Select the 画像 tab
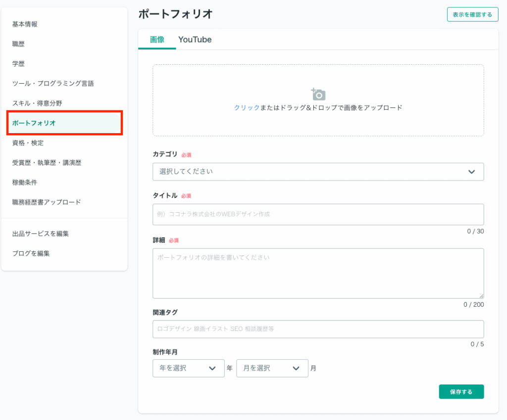Viewport: 507px width, 420px height. (x=157, y=40)
